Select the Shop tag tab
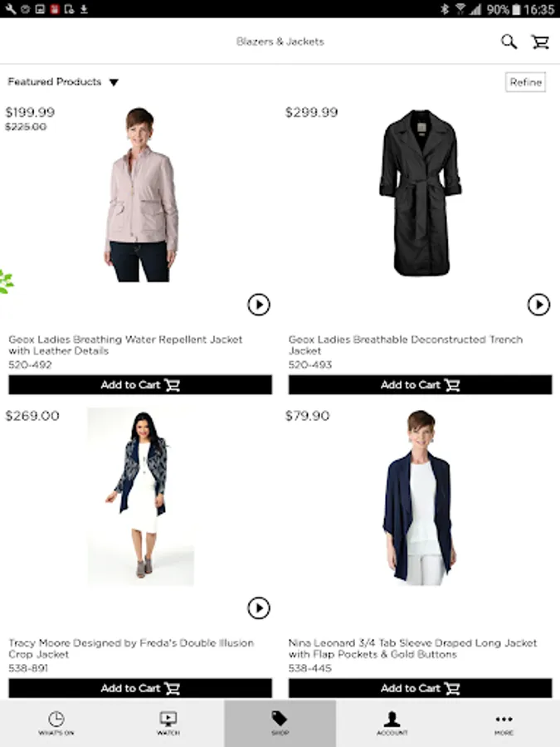The height and width of the screenshot is (747, 560). pos(280,723)
